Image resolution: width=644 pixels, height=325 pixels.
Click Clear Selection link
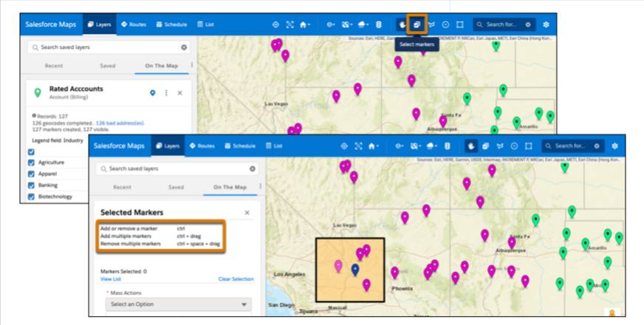pos(236,279)
